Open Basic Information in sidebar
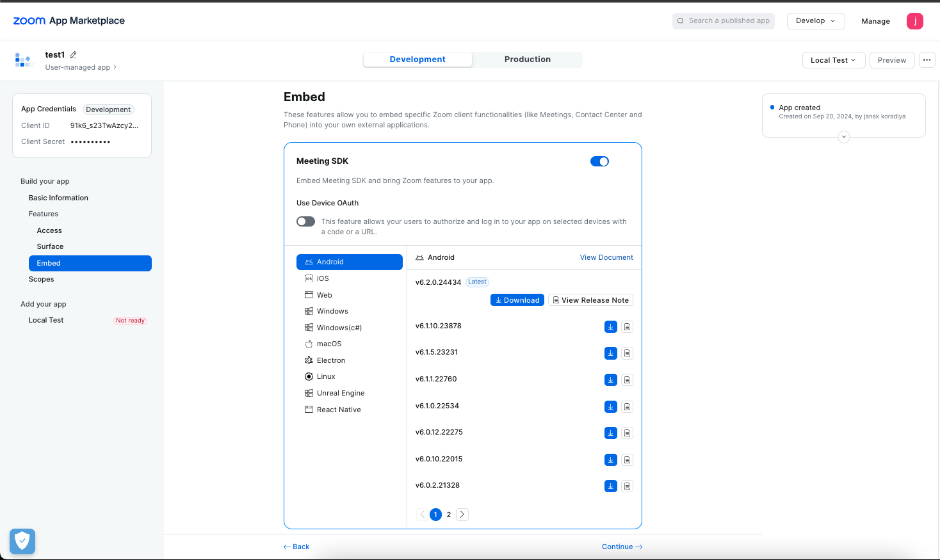The image size is (940, 560). click(x=58, y=198)
